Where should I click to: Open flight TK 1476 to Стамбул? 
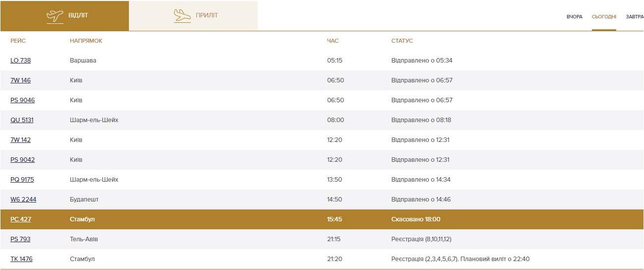click(21, 259)
